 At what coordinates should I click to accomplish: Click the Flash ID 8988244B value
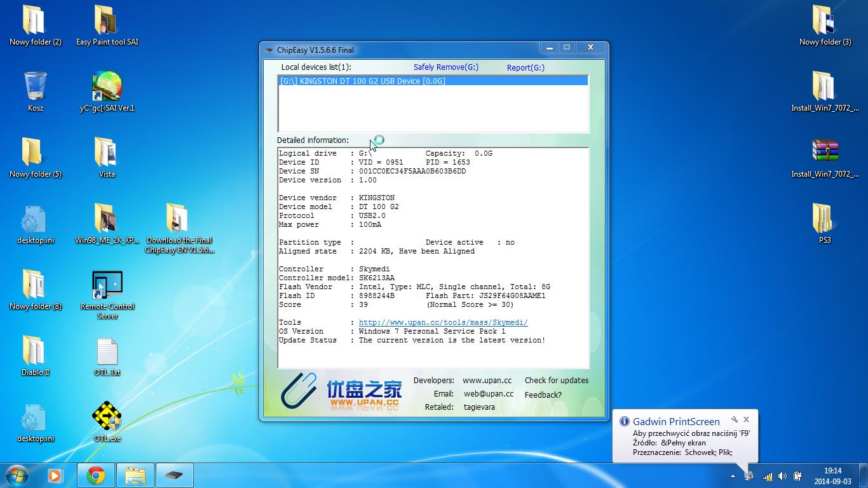[x=376, y=295]
